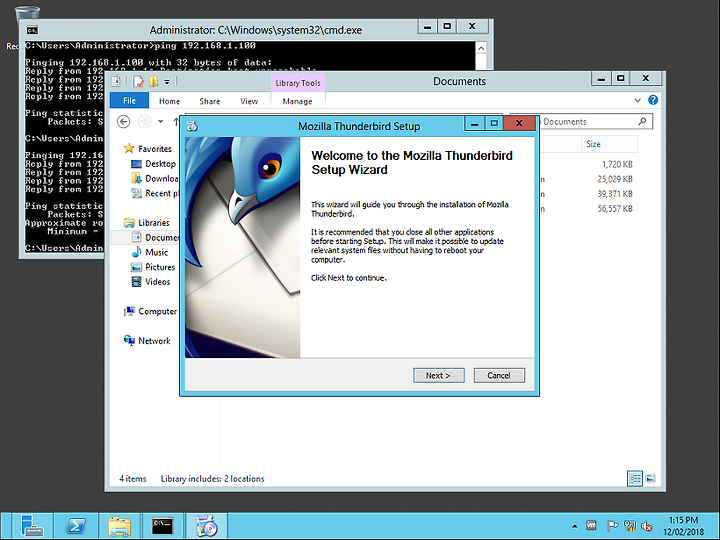This screenshot has height=540, width=720.
Task: Click cmd window scrollbar up arrow
Action: [x=481, y=48]
